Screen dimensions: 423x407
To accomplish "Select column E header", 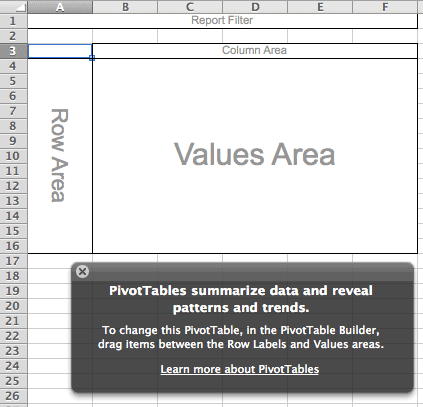I will [320, 7].
